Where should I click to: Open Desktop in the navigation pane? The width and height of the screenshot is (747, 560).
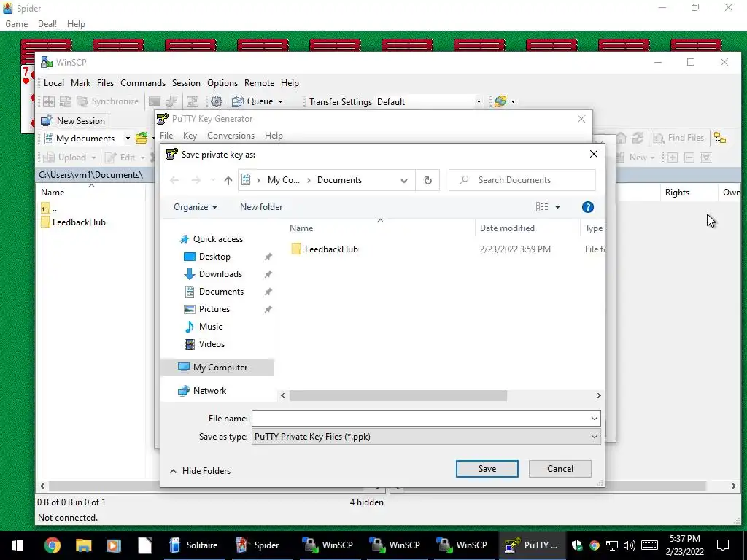tap(214, 257)
